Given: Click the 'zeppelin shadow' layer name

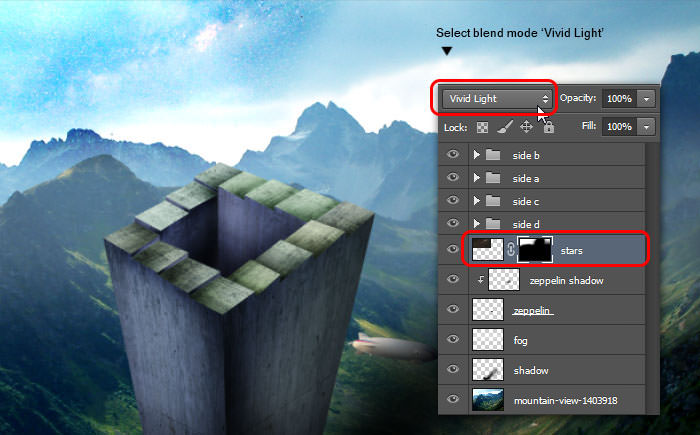Looking at the screenshot, I should (x=567, y=280).
